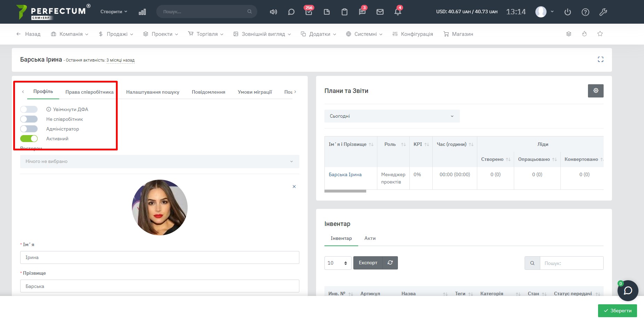644x321 pixels.
Task: Open Плани та Звіти gear settings
Action: click(x=596, y=91)
